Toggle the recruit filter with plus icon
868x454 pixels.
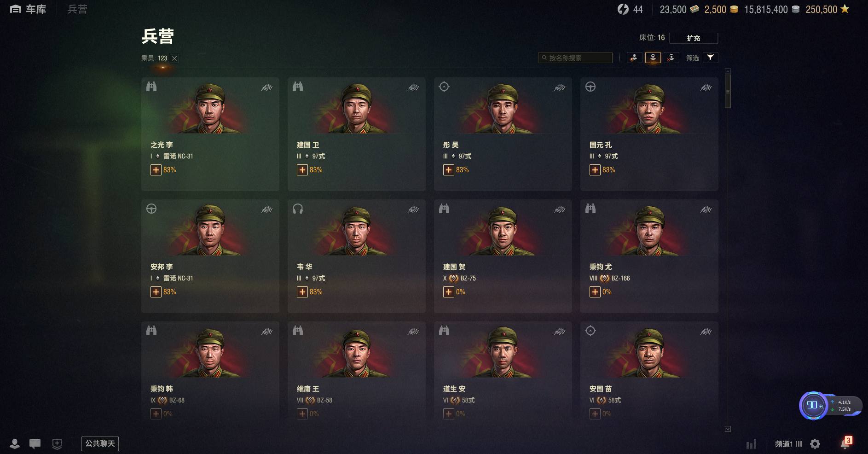pyautogui.click(x=634, y=58)
